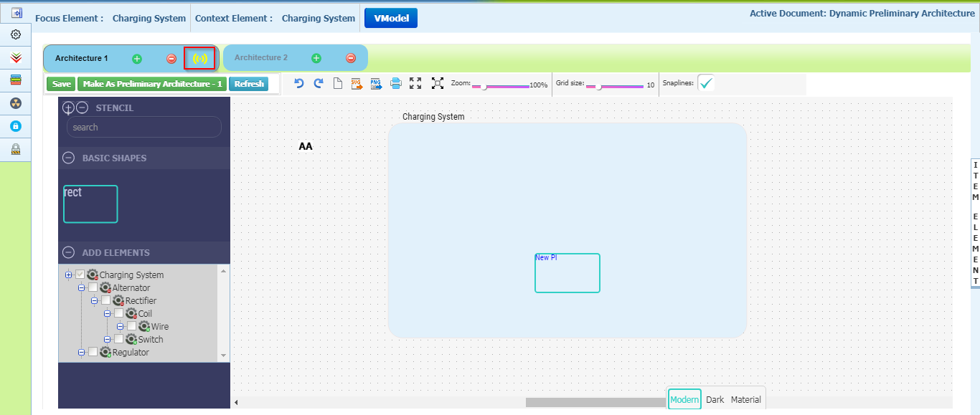Image resolution: width=980 pixels, height=415 pixels.
Task: Tick the Wire checkbox
Action: click(x=131, y=327)
